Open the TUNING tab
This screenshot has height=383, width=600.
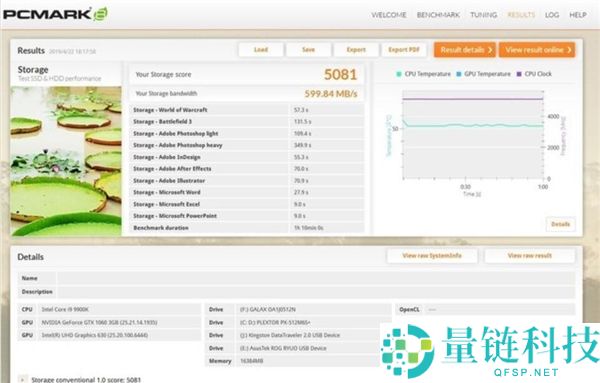tap(484, 15)
